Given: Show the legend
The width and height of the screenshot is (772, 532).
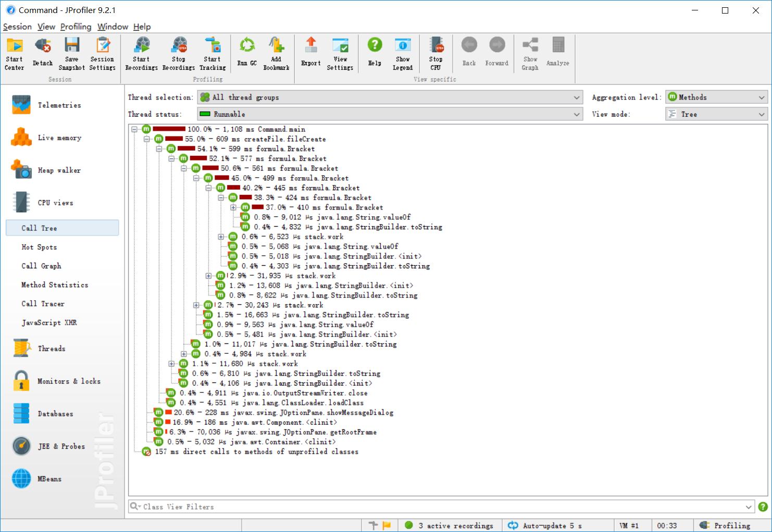Looking at the screenshot, I should 403,54.
